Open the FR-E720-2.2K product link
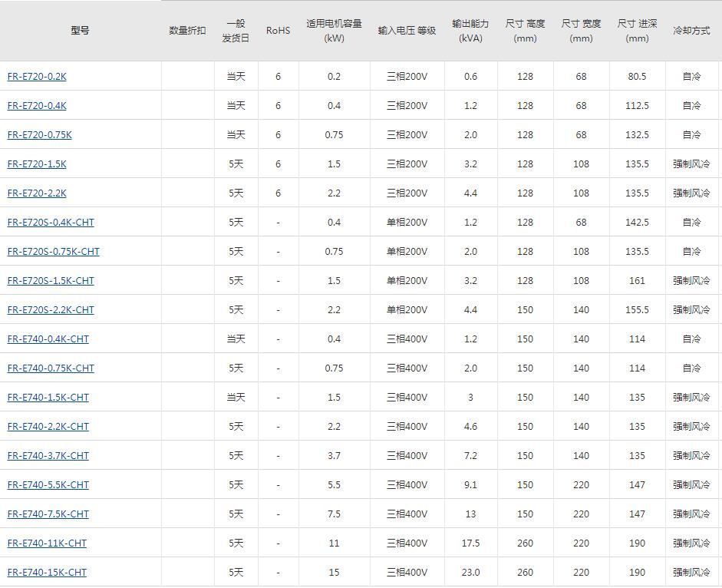Screen dimensions: 722x588 37,193
